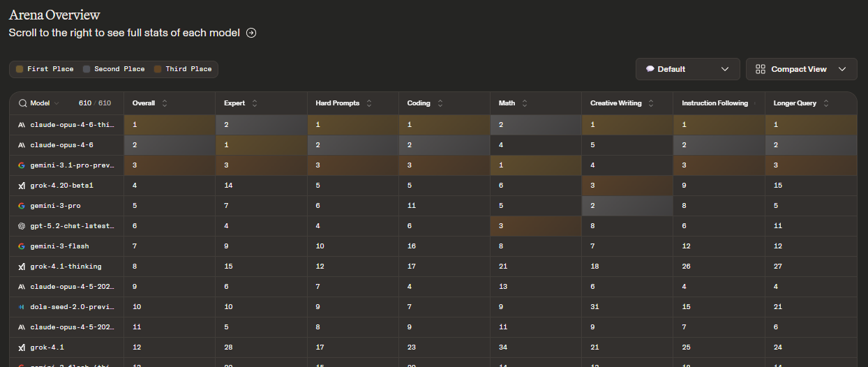This screenshot has width=868, height=367.
Task: Toggle sort order for the Math column
Action: click(525, 103)
